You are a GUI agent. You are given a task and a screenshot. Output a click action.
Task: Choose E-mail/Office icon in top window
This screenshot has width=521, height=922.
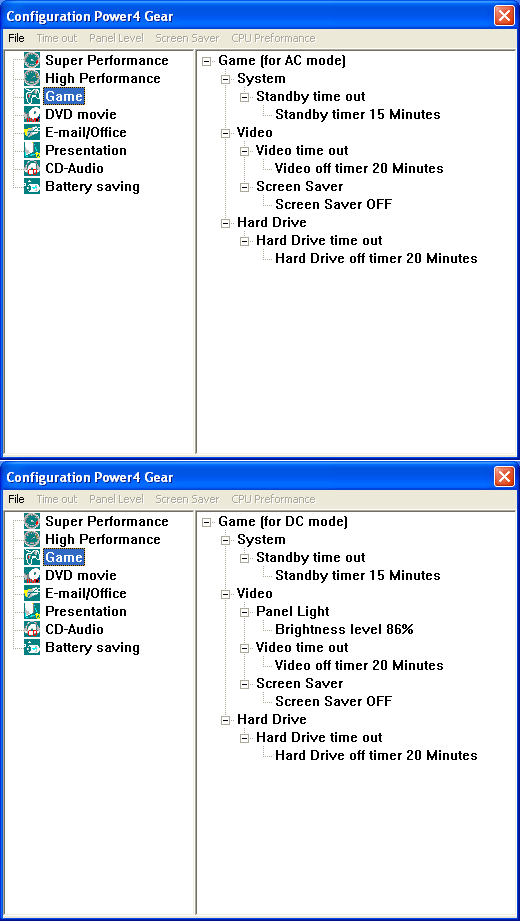[32, 132]
